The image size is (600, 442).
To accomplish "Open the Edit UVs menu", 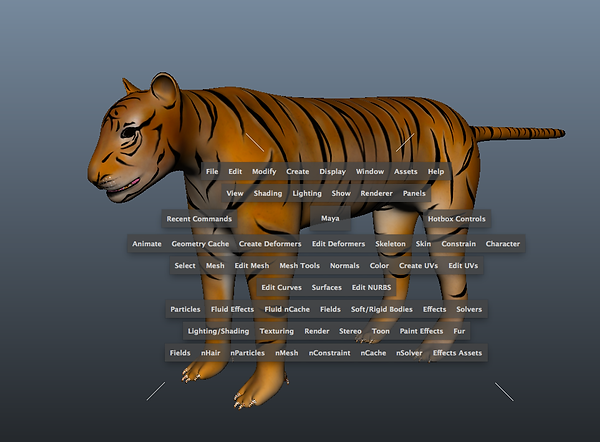I will pyautogui.click(x=463, y=266).
